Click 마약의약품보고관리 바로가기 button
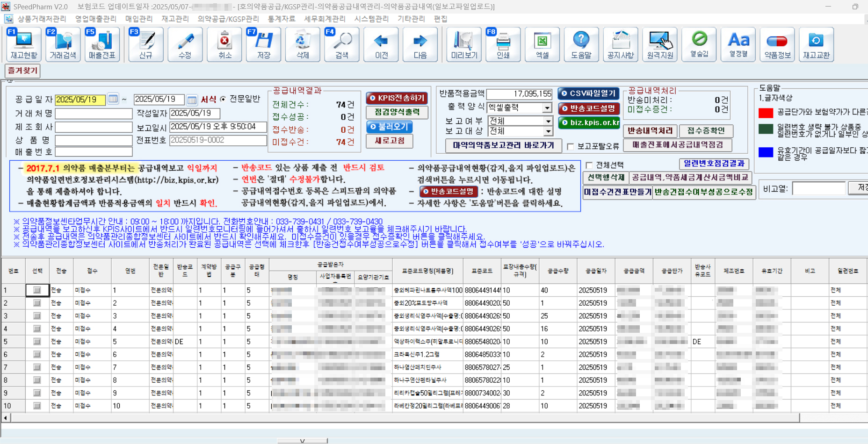 click(x=503, y=145)
